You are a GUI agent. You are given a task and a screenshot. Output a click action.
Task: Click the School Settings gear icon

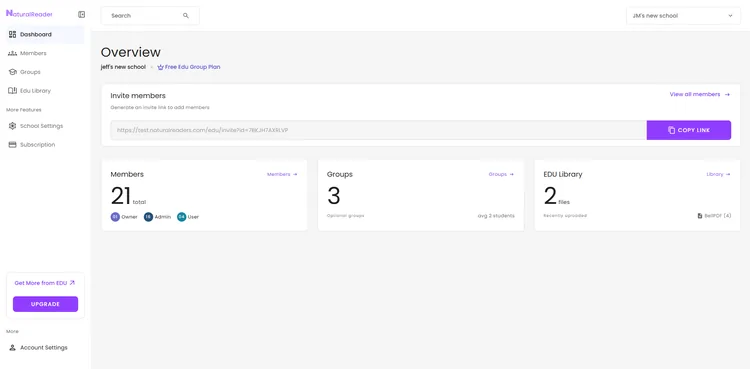pos(12,126)
